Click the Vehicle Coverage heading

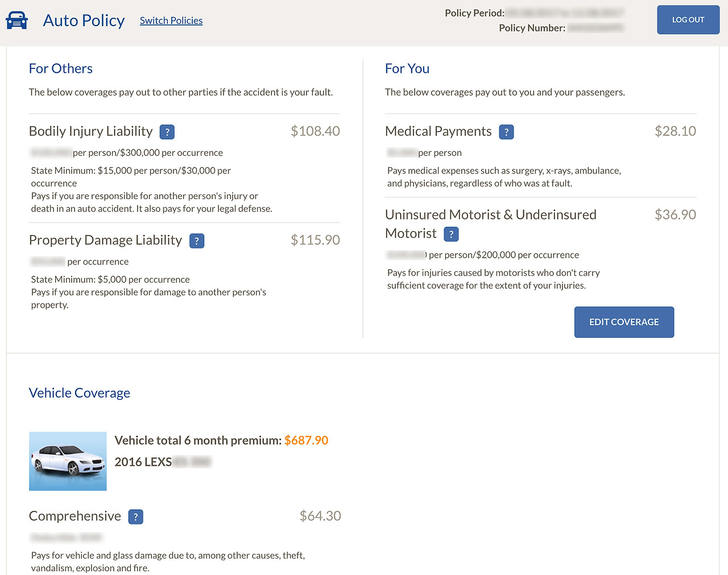click(80, 393)
